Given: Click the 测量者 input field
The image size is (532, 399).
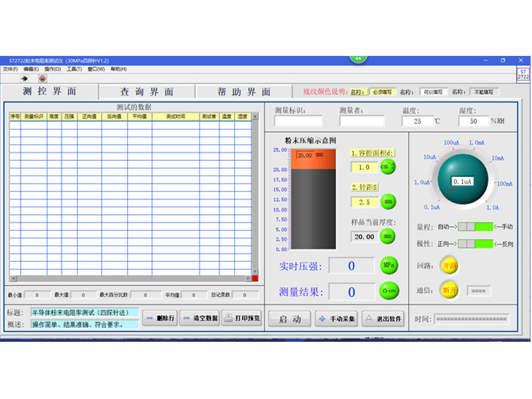Looking at the screenshot, I should click(362, 121).
